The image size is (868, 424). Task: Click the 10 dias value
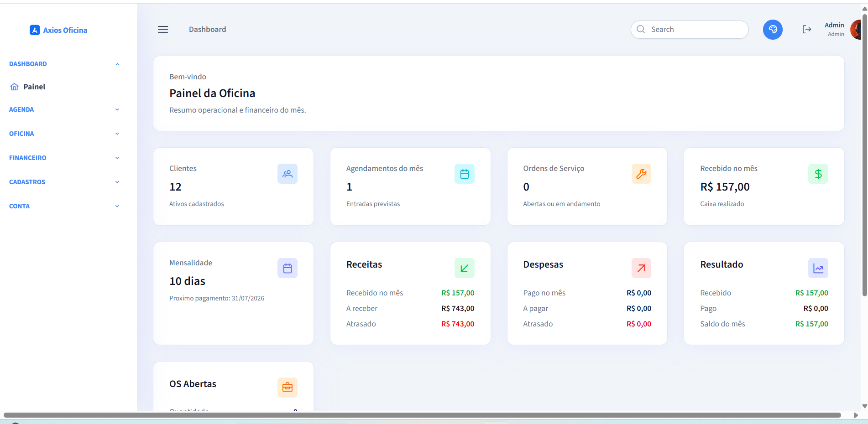187,281
